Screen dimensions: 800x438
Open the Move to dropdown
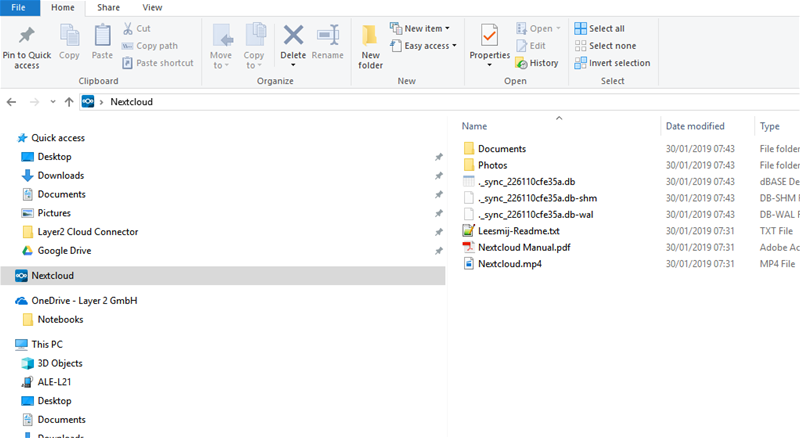pyautogui.click(x=221, y=47)
